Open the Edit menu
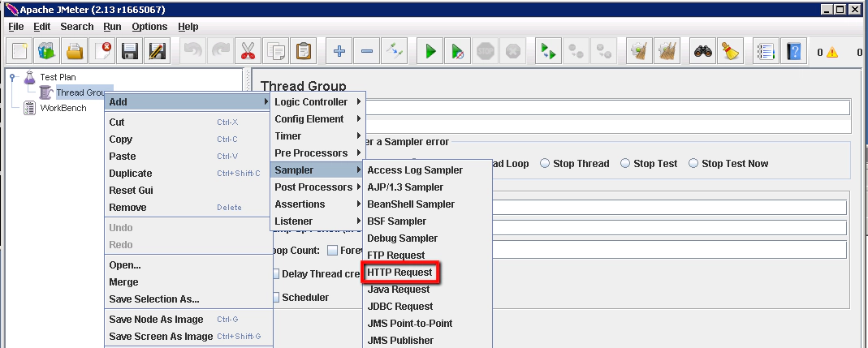This screenshot has width=868, height=348. click(x=42, y=27)
